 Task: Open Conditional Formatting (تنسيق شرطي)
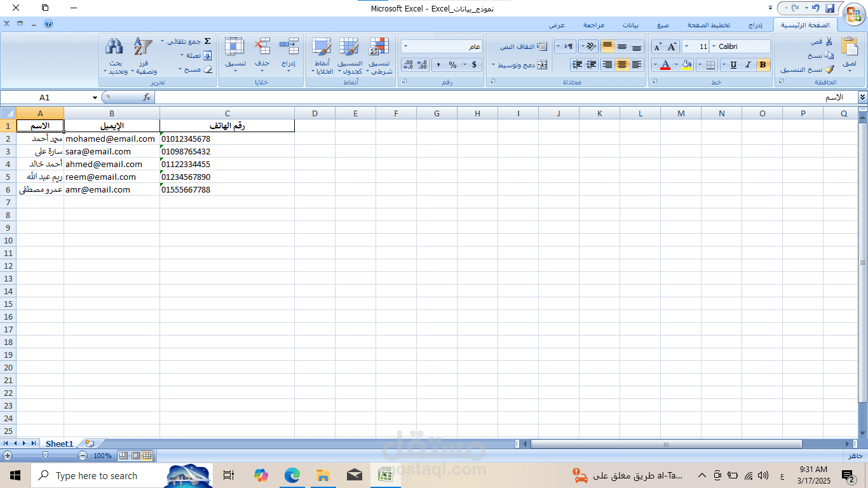pyautogui.click(x=379, y=56)
